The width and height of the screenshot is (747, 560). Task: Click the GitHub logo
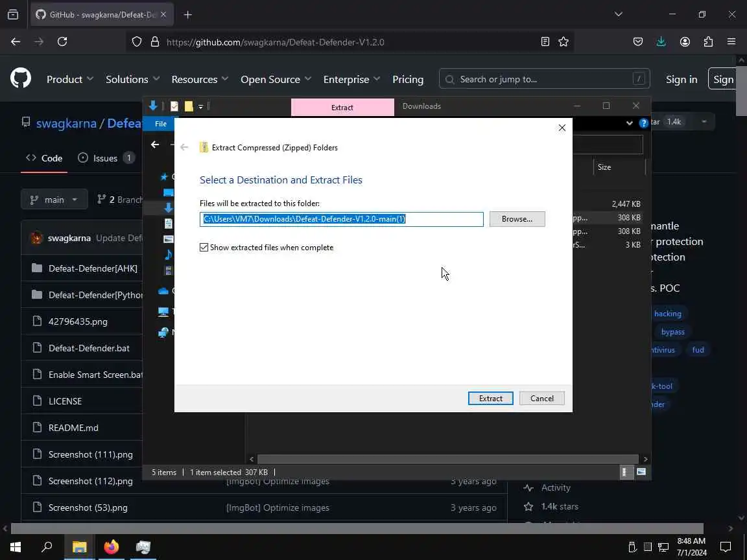pyautogui.click(x=21, y=78)
